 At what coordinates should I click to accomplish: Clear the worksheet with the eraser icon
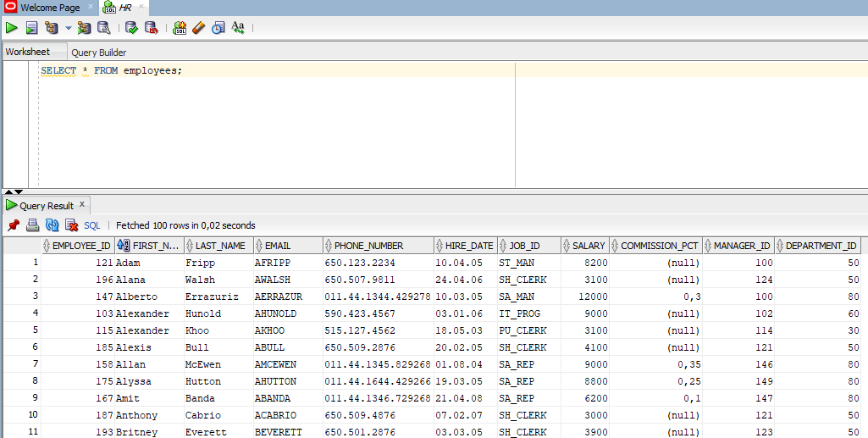[198, 28]
